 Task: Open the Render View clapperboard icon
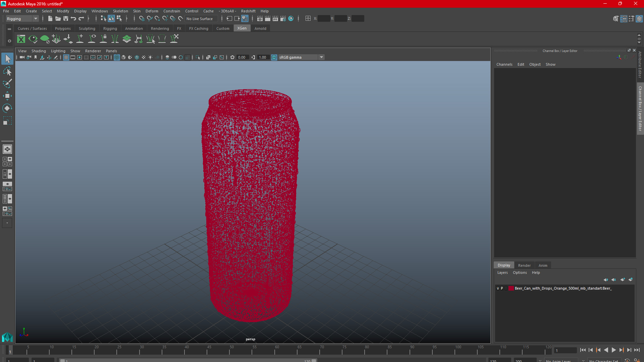click(260, 19)
